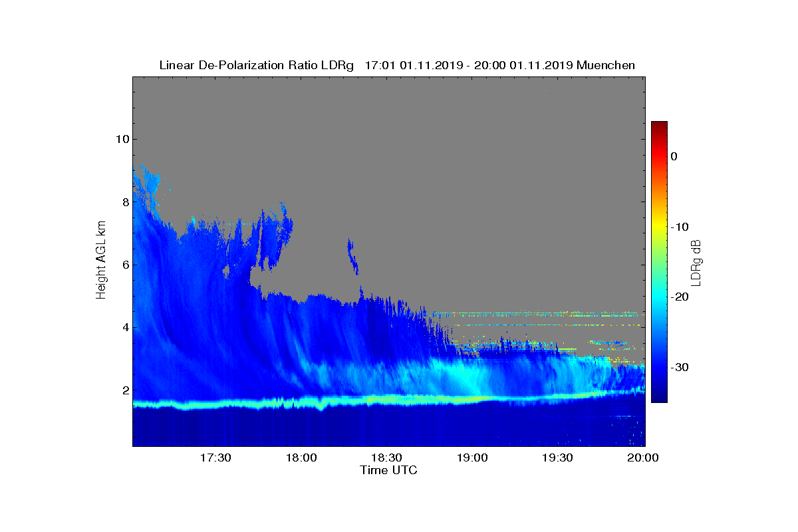Click the 'Time UTC' axis title
The width and height of the screenshot is (798, 532).
coord(389,470)
